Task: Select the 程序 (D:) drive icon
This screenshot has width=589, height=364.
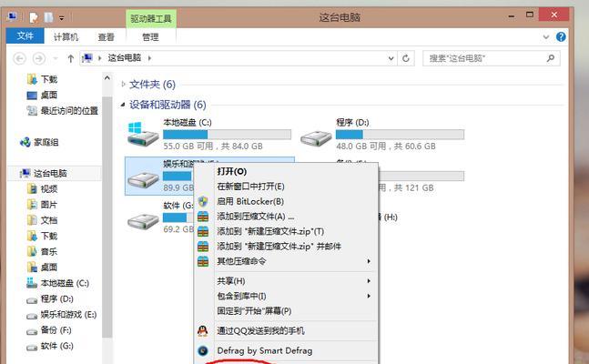Action: pyautogui.click(x=316, y=137)
